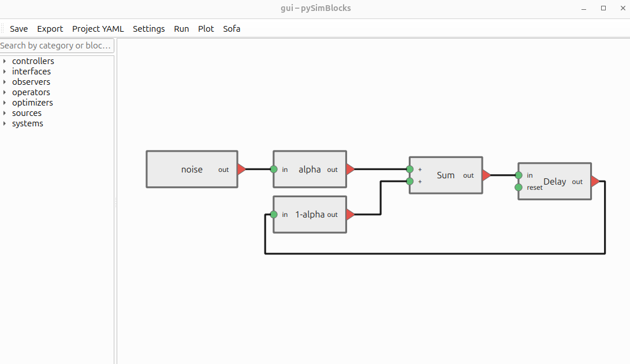The image size is (630, 364).
Task: Click the block search field
Action: point(56,45)
